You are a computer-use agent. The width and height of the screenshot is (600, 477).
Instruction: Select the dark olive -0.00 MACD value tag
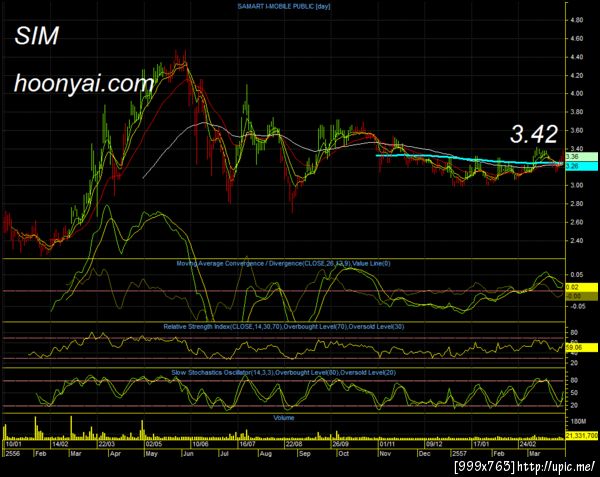(581, 296)
